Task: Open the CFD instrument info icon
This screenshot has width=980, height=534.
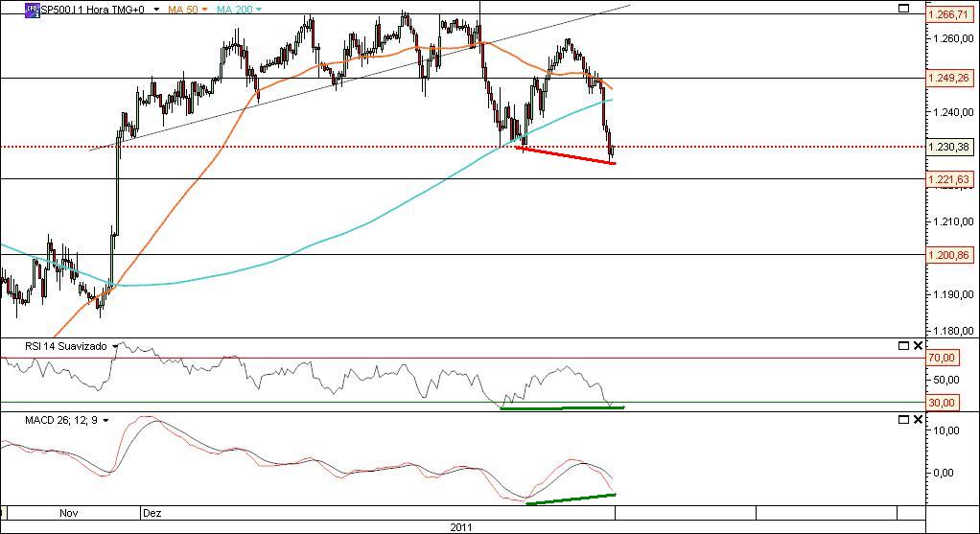Action: [x=32, y=10]
